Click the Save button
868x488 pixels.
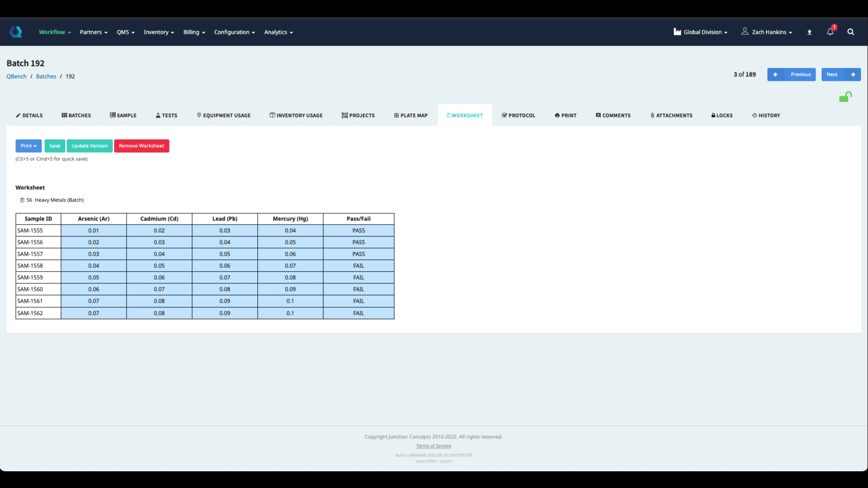55,145
